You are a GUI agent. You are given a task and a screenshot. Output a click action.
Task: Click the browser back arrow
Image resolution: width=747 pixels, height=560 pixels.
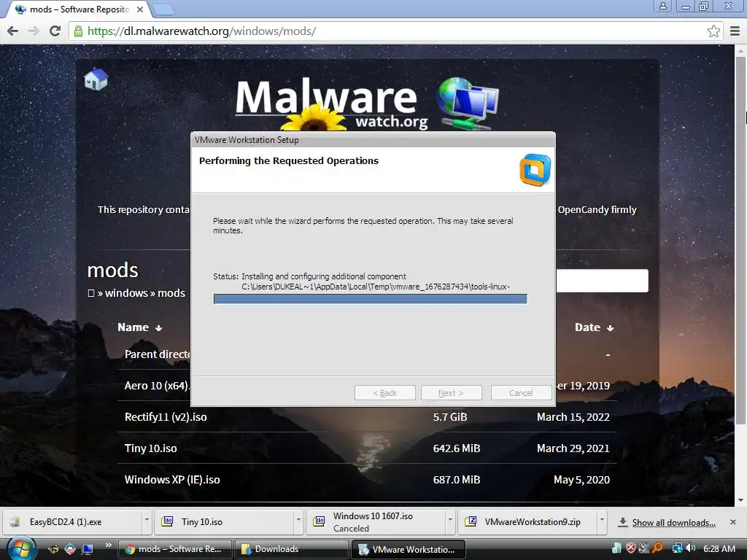13,31
